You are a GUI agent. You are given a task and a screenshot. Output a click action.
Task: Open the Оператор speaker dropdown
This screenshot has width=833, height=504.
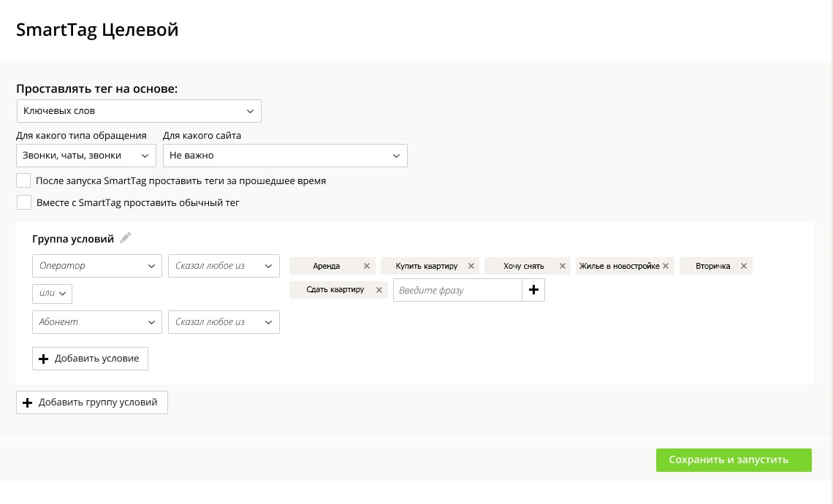[x=97, y=266]
